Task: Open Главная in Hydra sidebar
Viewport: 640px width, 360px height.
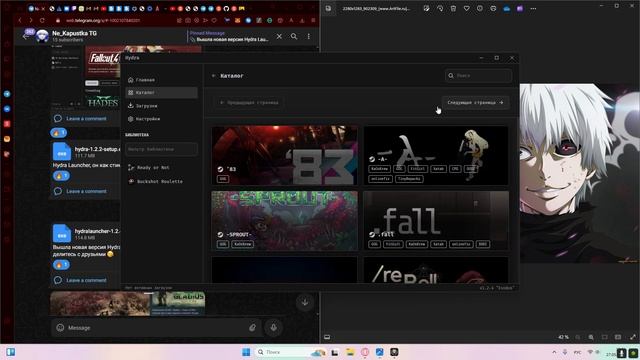Action: 161,80
